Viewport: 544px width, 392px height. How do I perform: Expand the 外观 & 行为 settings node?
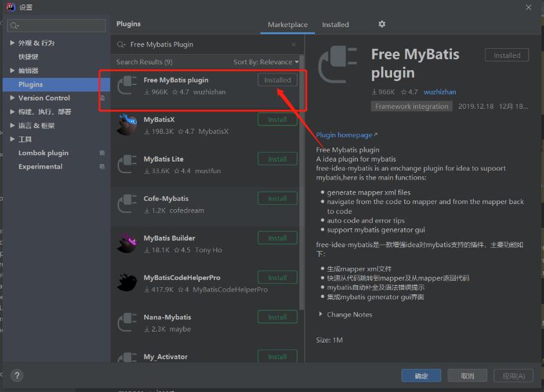[x=12, y=43]
